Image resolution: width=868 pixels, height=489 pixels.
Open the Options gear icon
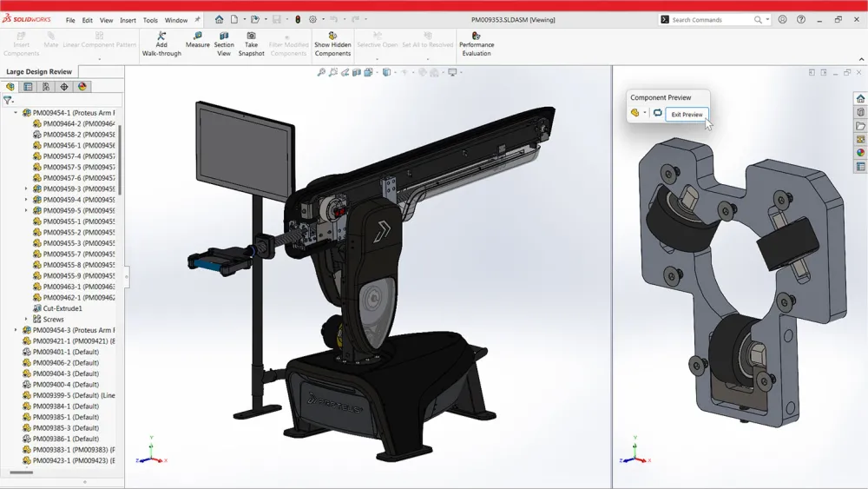pyautogui.click(x=312, y=19)
